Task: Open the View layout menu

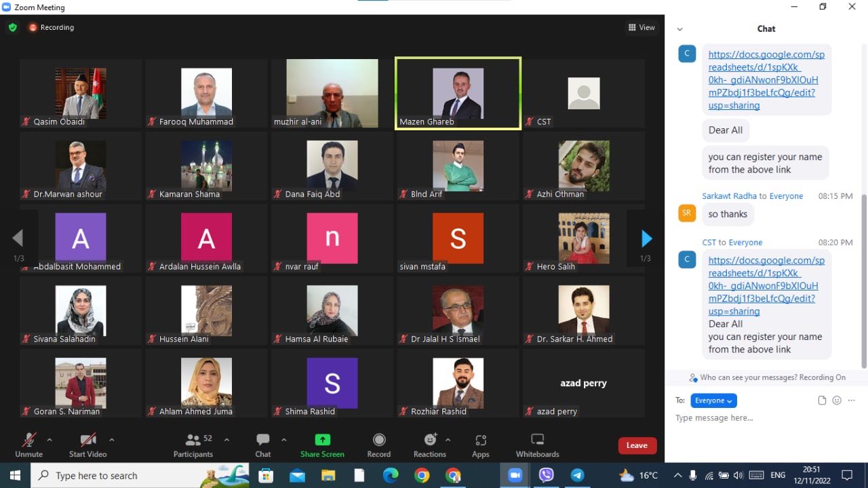Action: 642,28
